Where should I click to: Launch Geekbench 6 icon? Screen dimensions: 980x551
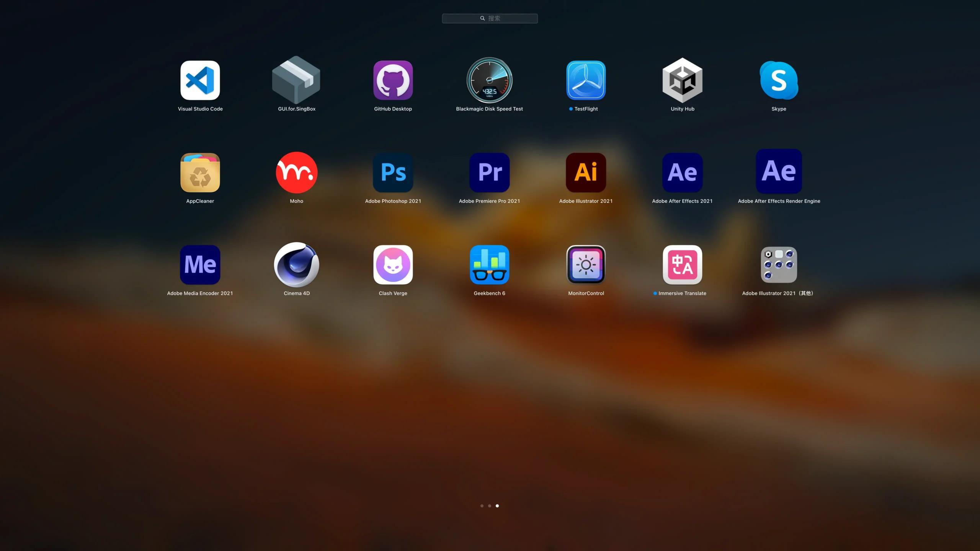(x=490, y=265)
